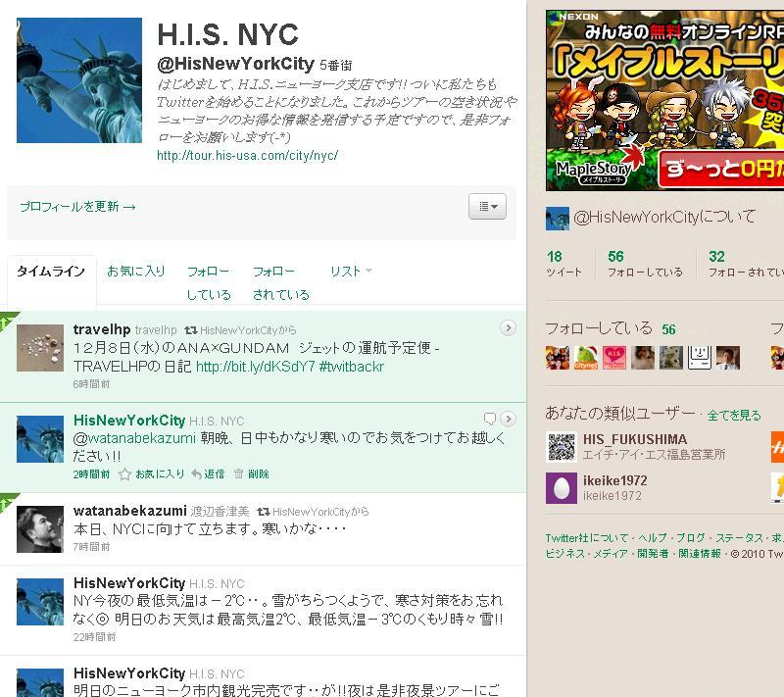784x697 pixels.
Task: Open the ikeike1972 user profile
Action: pos(614,480)
